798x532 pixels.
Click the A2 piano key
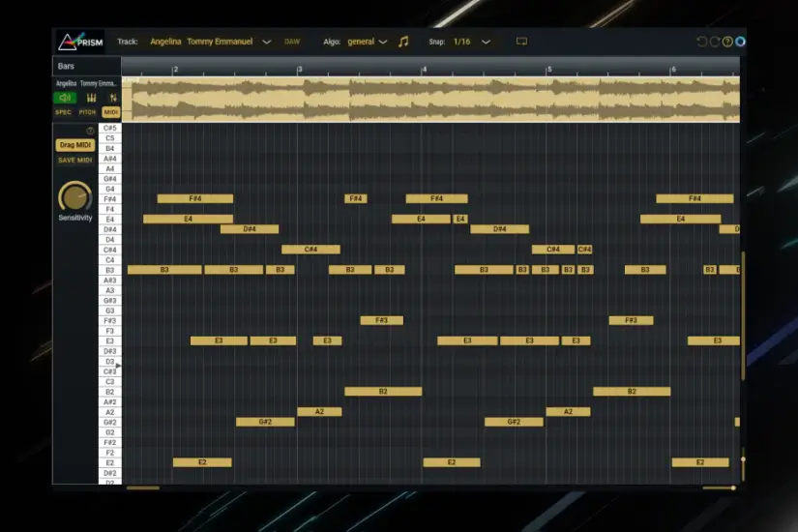(x=110, y=412)
